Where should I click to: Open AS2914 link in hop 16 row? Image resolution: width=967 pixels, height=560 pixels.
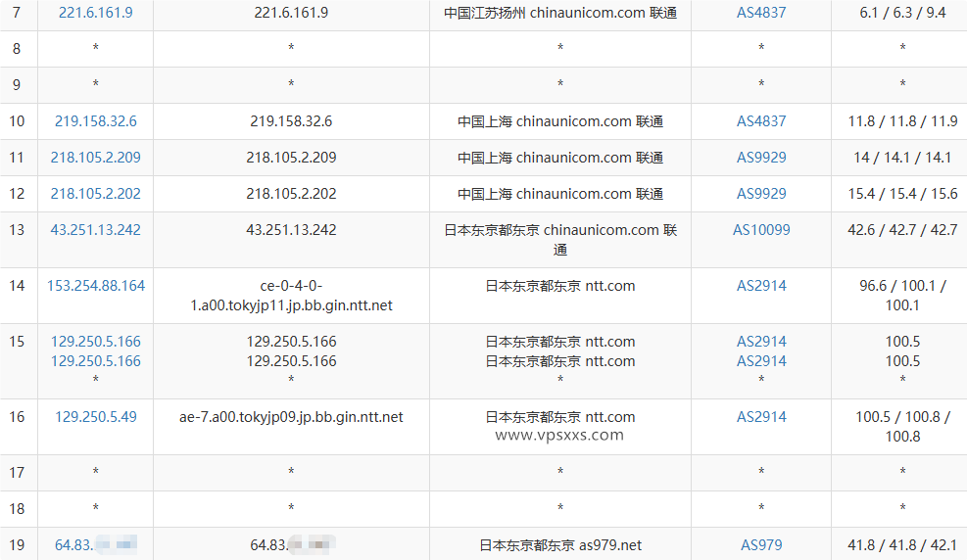[761, 417]
